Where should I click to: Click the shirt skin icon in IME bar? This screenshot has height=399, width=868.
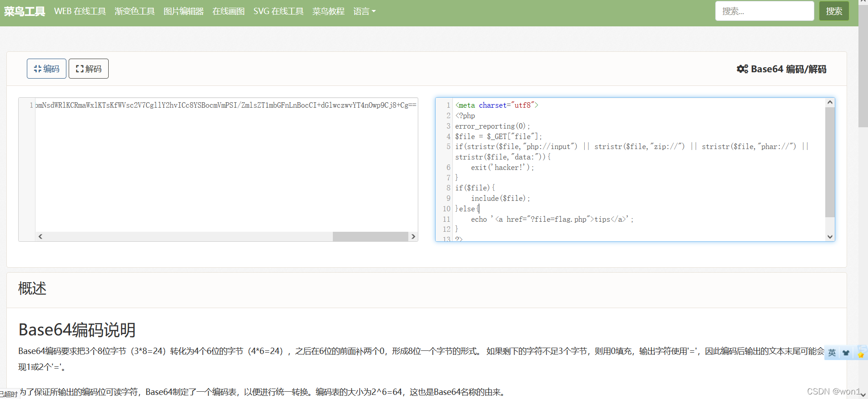(846, 353)
